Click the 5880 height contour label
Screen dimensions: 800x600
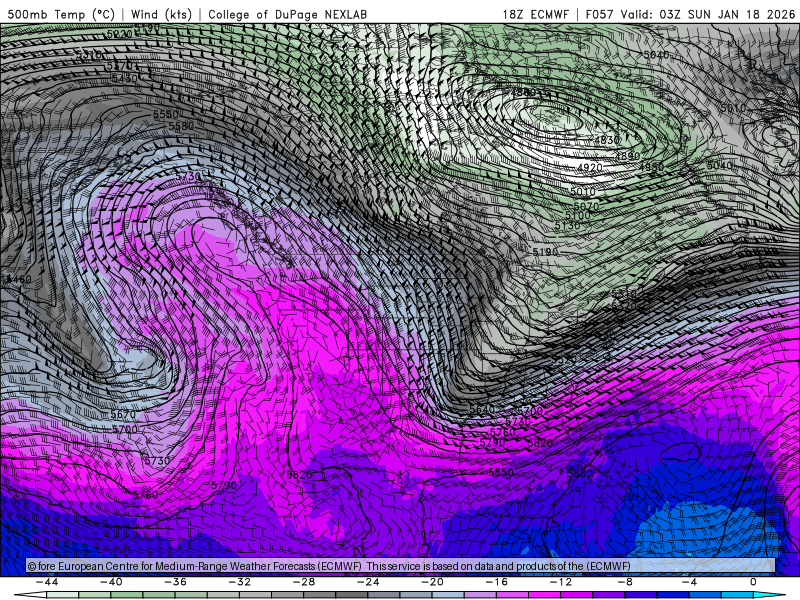[x=580, y=473]
